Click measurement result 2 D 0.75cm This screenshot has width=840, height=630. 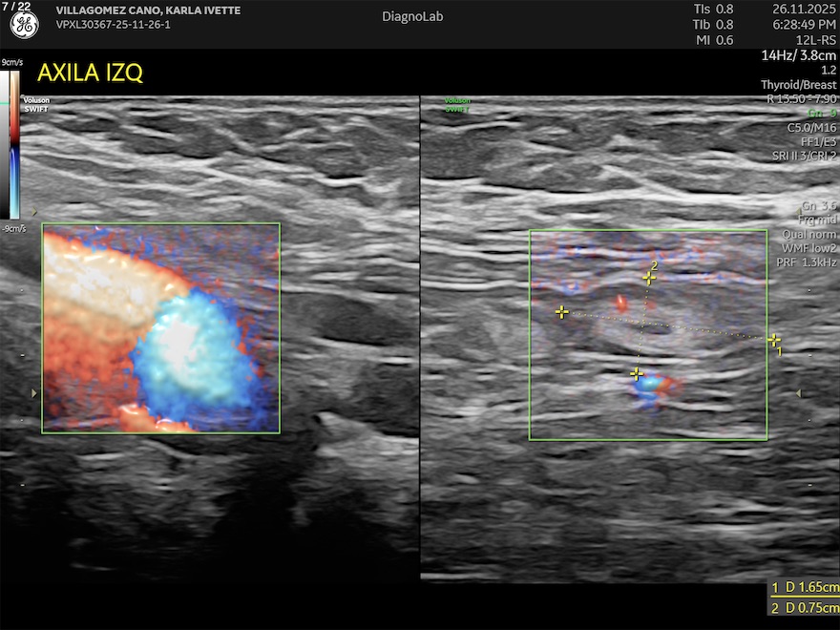pyautogui.click(x=805, y=608)
